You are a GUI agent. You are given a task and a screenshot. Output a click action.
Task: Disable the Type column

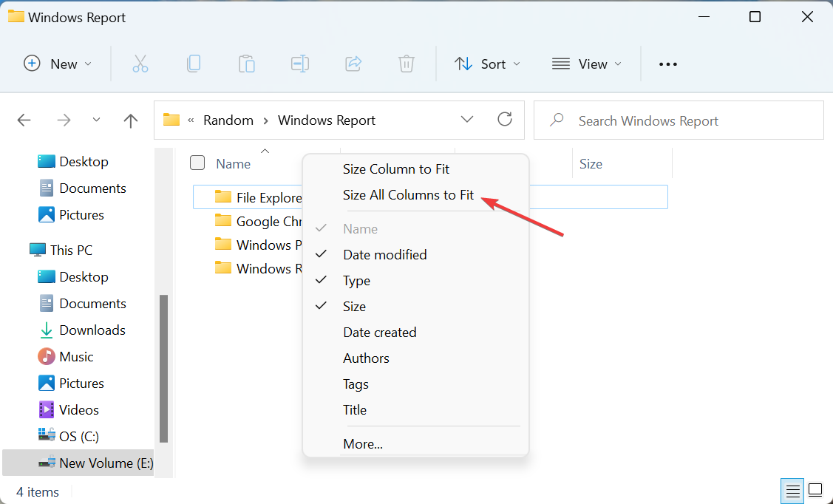(357, 280)
